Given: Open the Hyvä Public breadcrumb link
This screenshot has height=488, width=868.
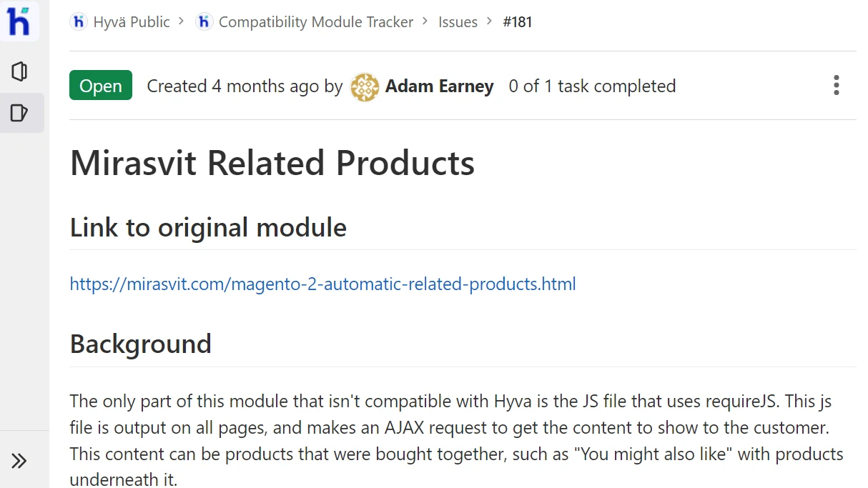Looking at the screenshot, I should 132,22.
